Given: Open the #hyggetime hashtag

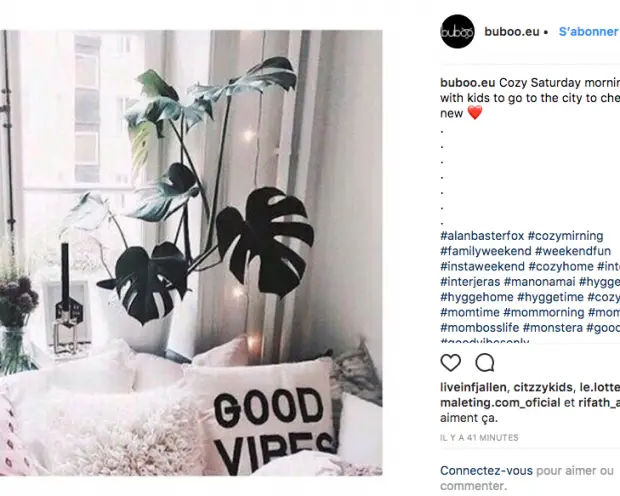Looking at the screenshot, I should click(550, 297).
